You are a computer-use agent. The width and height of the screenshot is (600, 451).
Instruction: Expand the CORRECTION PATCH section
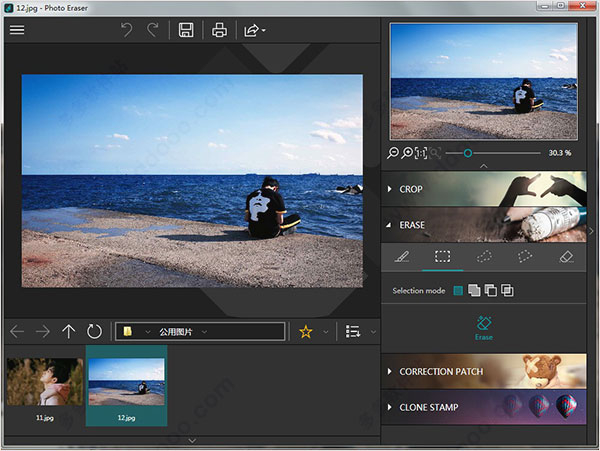[x=484, y=371]
